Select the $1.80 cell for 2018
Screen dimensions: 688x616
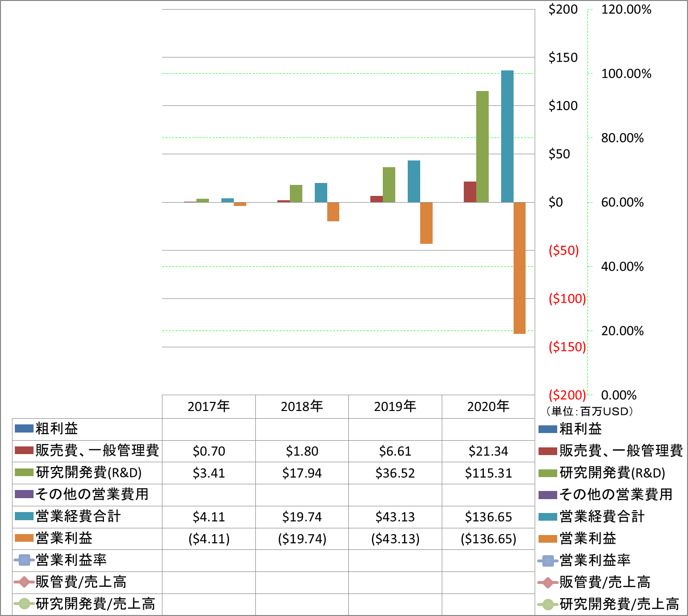pyautogui.click(x=302, y=451)
